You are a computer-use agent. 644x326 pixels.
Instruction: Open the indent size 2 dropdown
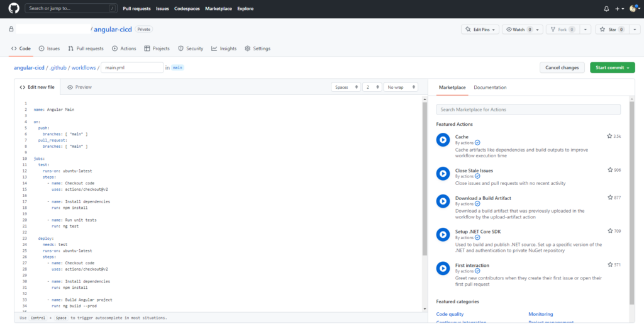[372, 87]
